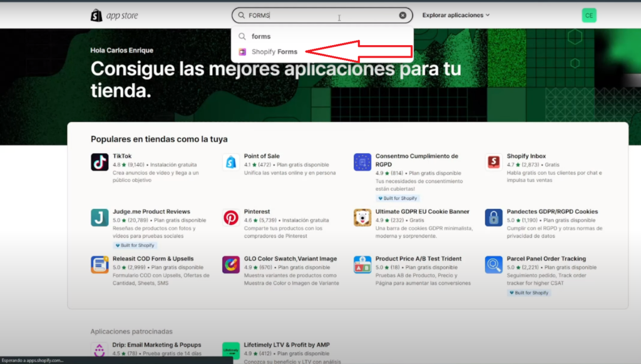This screenshot has height=364, width=641.
Task: Open the Parcel Panel Order Tracking link
Action: coord(546,258)
